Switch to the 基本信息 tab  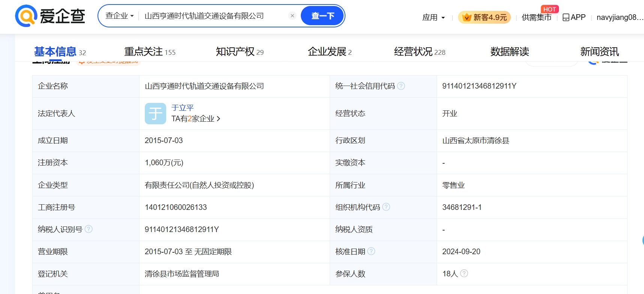click(60, 52)
